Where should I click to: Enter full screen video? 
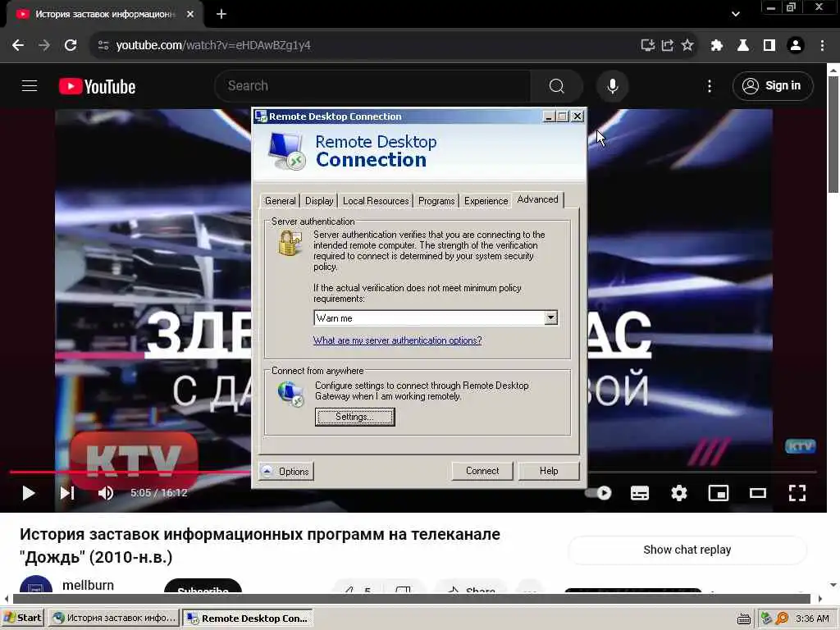[x=797, y=493]
